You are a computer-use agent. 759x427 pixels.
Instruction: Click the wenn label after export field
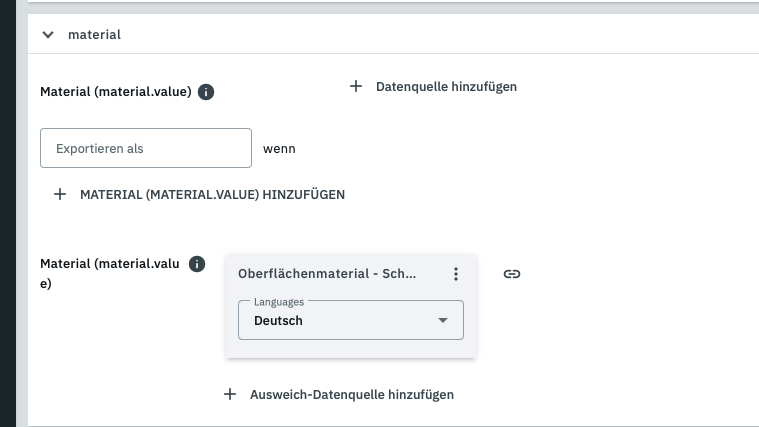coord(279,149)
